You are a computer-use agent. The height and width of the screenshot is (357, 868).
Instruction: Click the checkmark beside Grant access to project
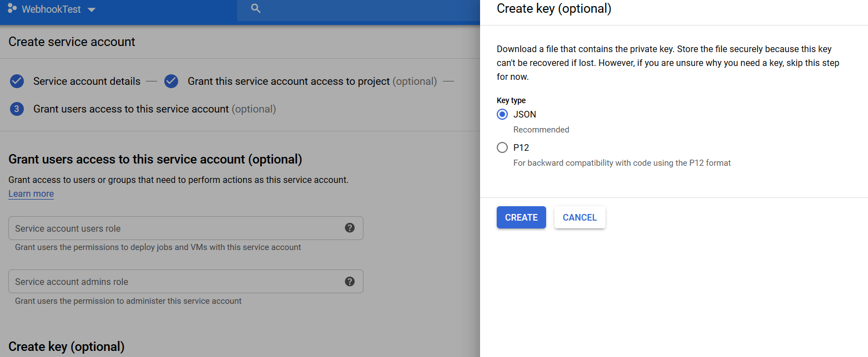click(x=171, y=81)
